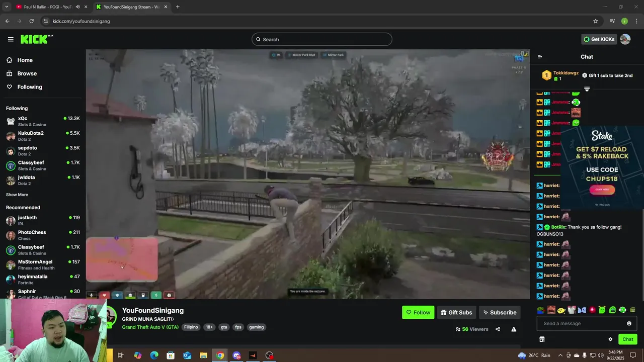Share the stream via share icon

point(498,329)
